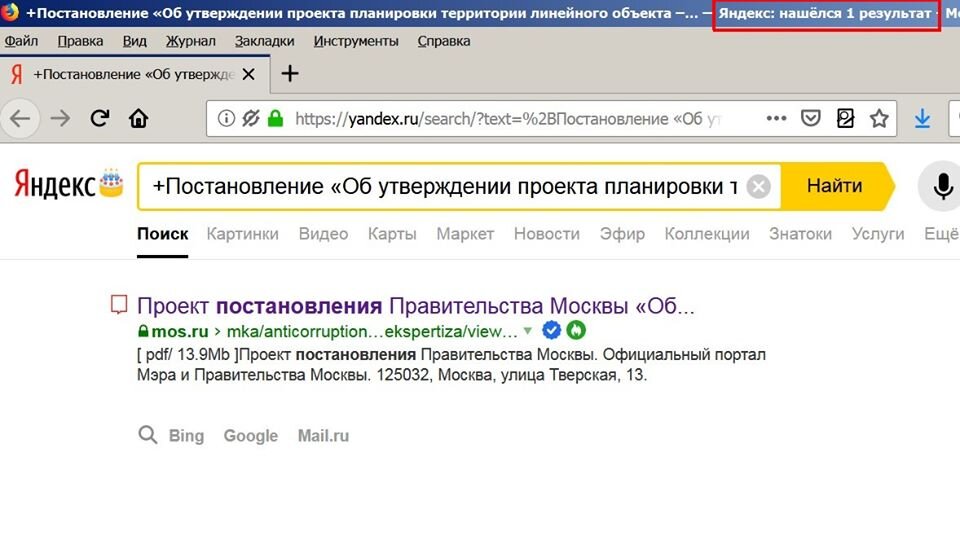Show site information via the info icon
The height and width of the screenshot is (549, 960).
[x=226, y=118]
